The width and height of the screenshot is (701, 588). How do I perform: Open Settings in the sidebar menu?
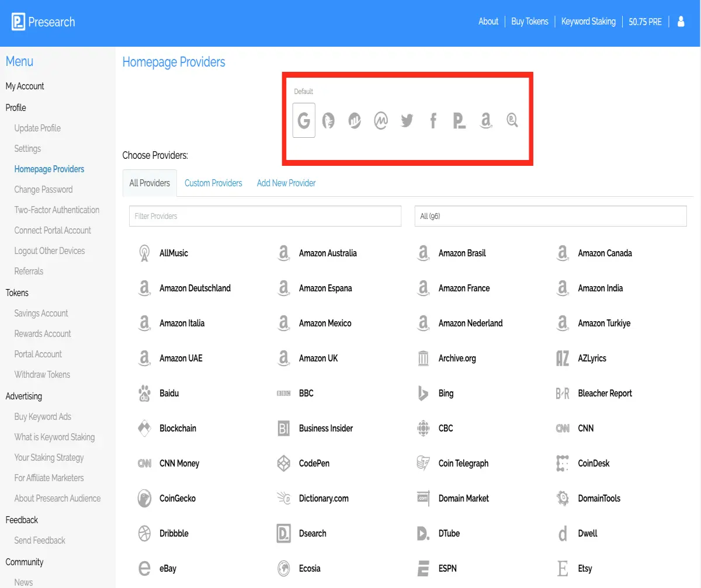point(27,149)
